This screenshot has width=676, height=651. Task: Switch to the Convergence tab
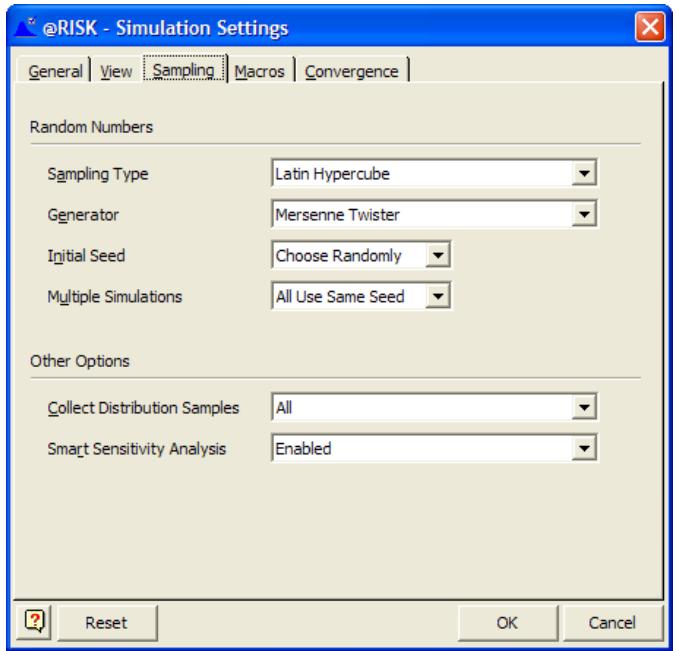[352, 72]
